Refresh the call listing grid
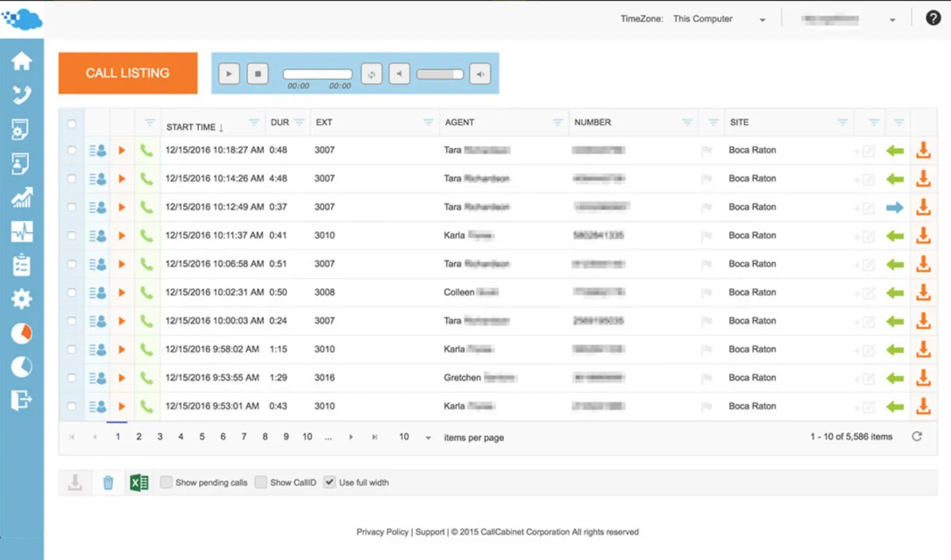Image resolution: width=951 pixels, height=560 pixels. click(917, 436)
